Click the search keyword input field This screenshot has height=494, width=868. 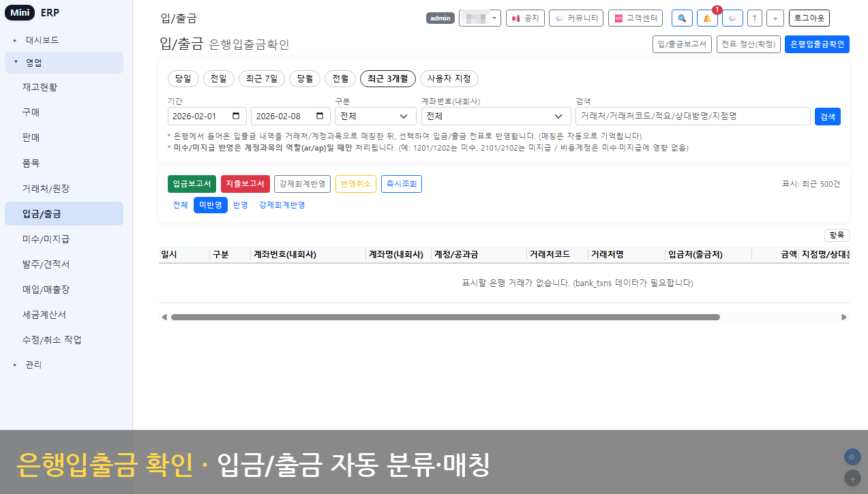[x=693, y=117]
